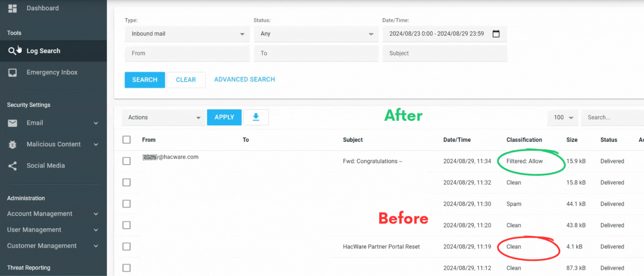Click the 4.1 kB size cell
The image size is (644, 276).
point(574,246)
